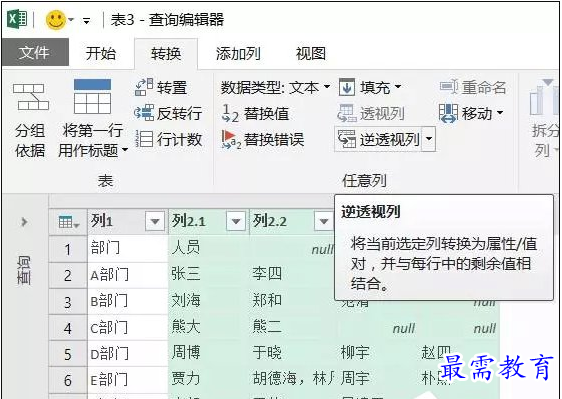Click the 填充 fill down icon

[347, 87]
